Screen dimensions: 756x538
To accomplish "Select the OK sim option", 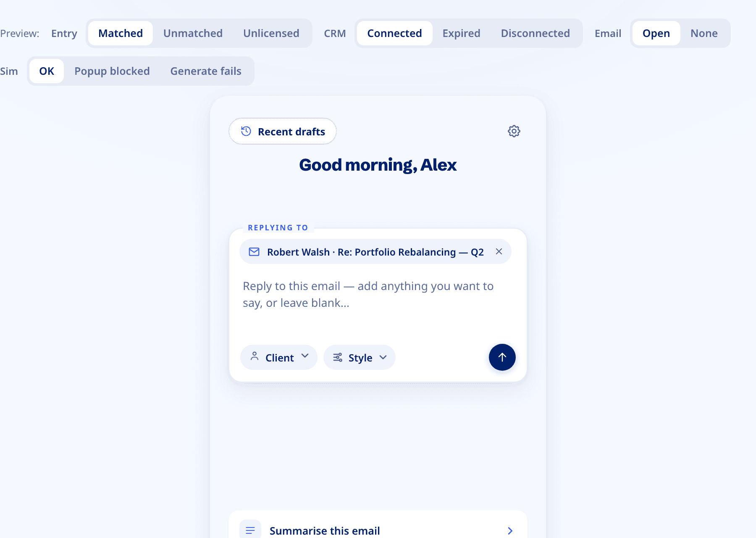I will [47, 71].
